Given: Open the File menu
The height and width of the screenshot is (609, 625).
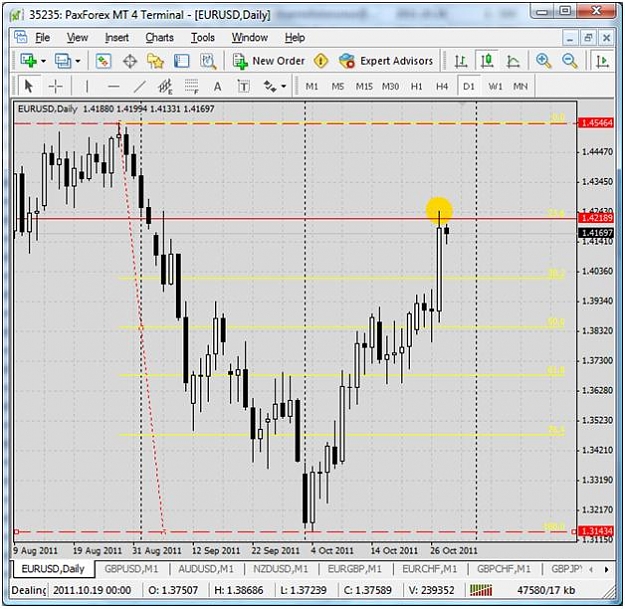Looking at the screenshot, I should pyautogui.click(x=43, y=37).
